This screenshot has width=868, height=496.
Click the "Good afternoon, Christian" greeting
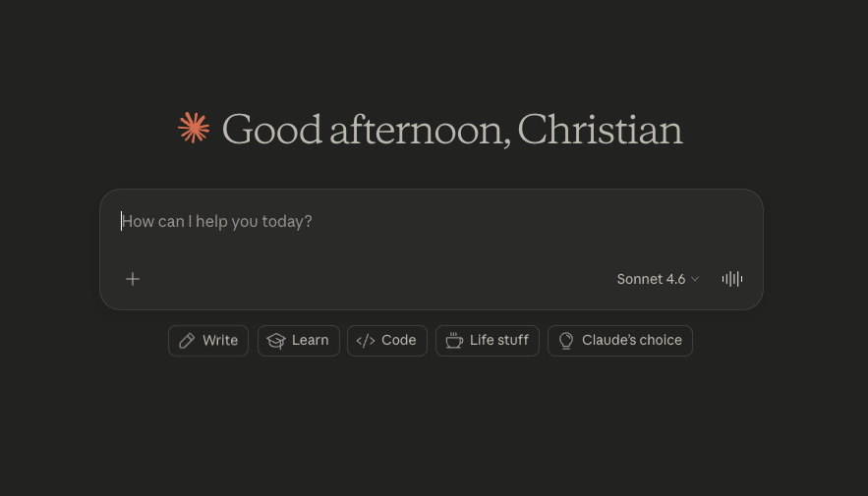coord(451,130)
